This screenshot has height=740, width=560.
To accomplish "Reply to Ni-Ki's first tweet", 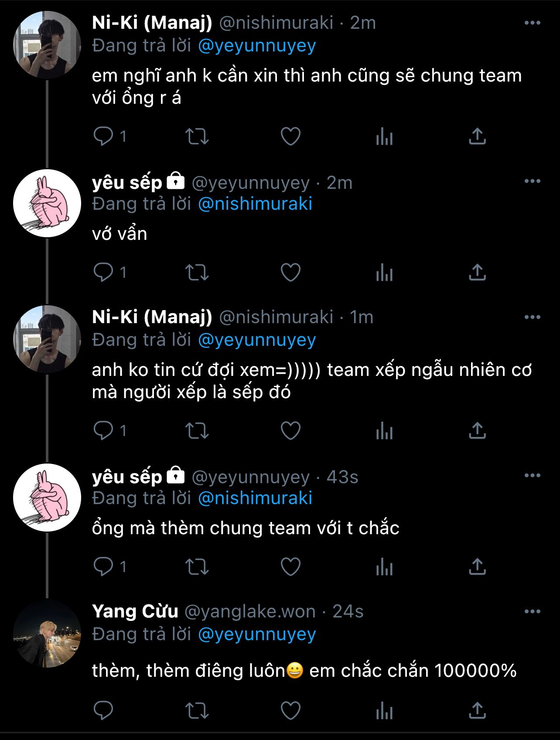I will [x=103, y=136].
